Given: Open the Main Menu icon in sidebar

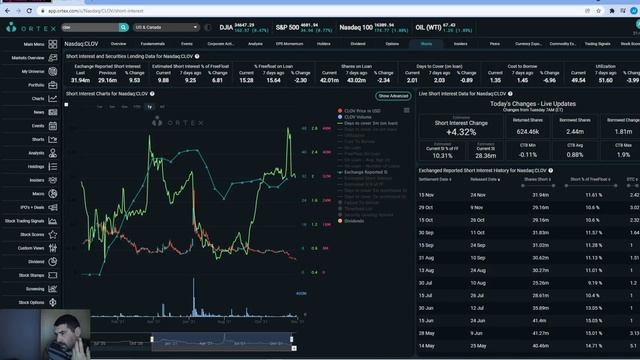Looking at the screenshot, I should (53, 44).
